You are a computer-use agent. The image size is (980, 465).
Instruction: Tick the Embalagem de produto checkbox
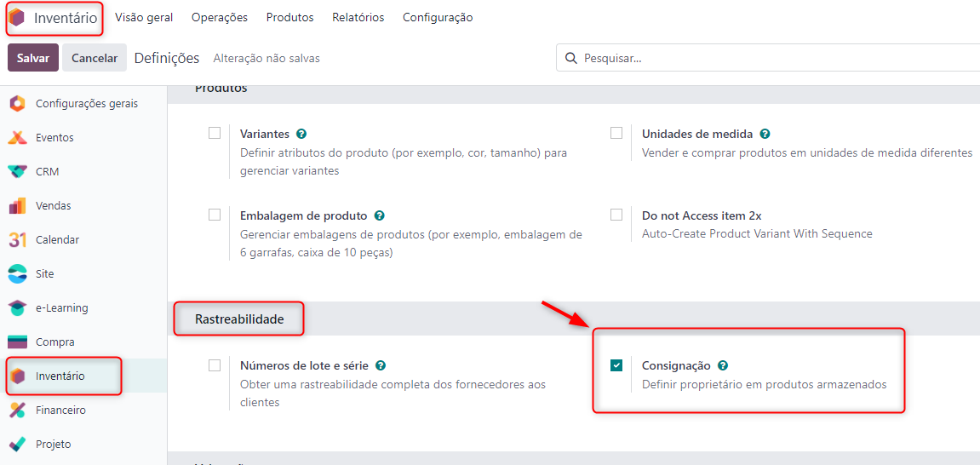(215, 215)
